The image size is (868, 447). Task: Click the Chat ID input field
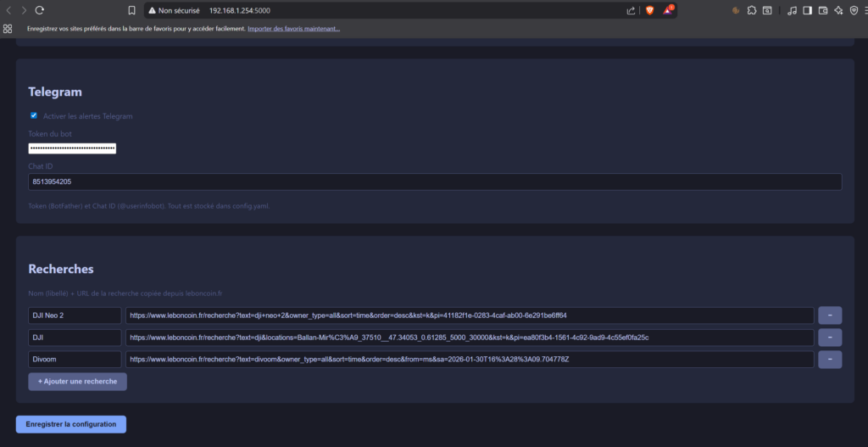434,182
